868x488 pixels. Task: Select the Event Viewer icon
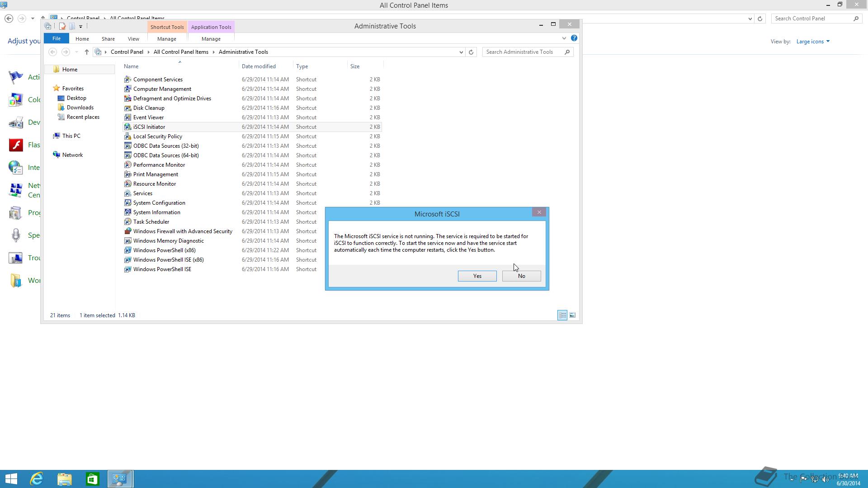(x=128, y=117)
